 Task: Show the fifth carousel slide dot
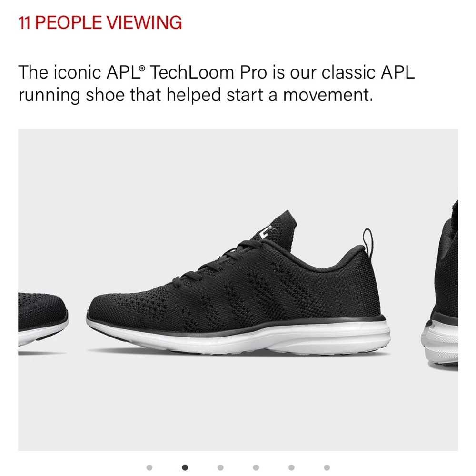pos(291,467)
